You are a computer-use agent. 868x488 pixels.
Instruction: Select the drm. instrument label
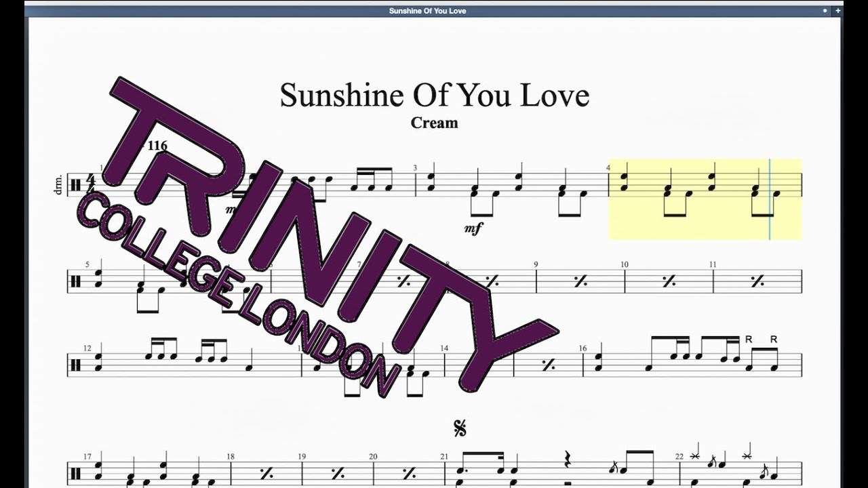(57, 186)
